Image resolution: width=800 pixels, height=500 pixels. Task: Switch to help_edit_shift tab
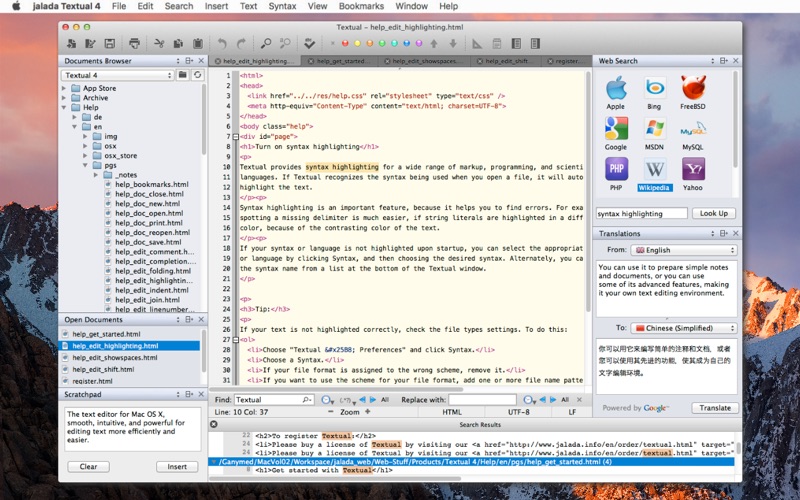click(x=506, y=61)
